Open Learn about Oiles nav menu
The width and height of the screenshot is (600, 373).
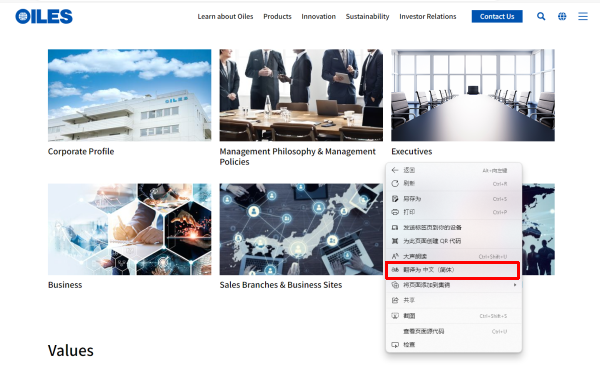coord(225,16)
